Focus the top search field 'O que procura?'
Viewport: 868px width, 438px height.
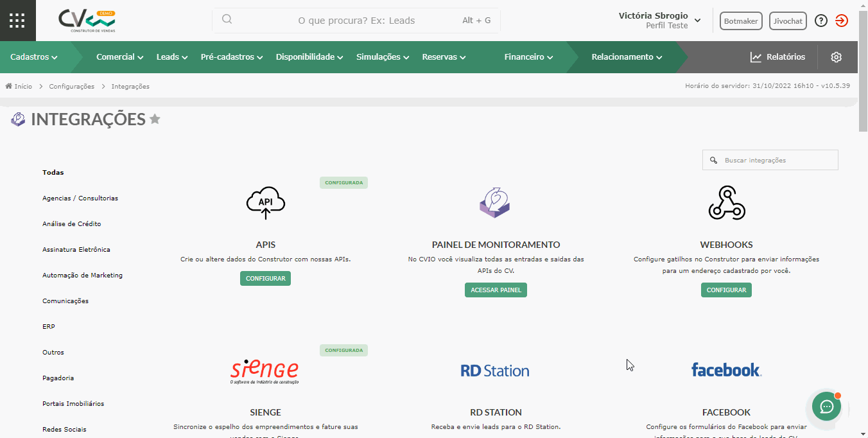[x=356, y=21]
